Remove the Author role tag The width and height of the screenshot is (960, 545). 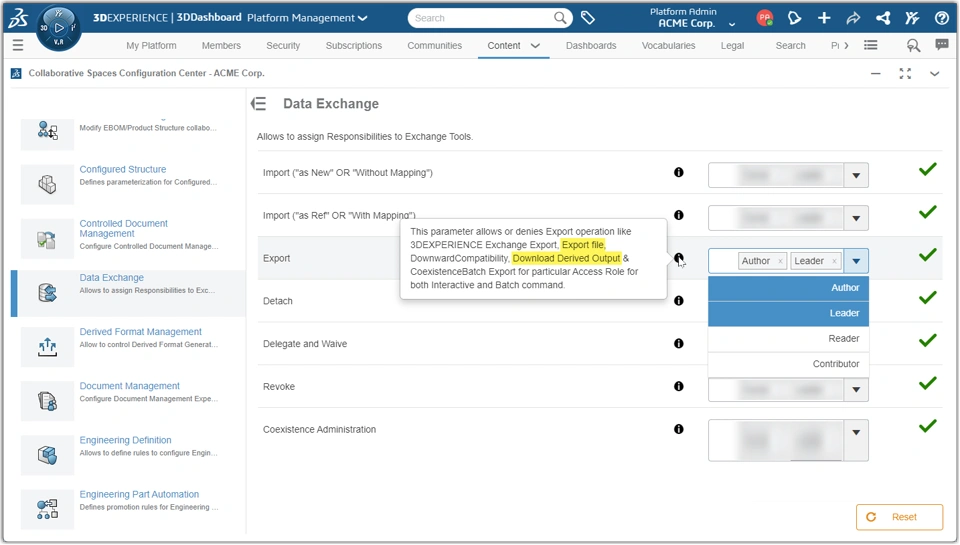(x=780, y=262)
